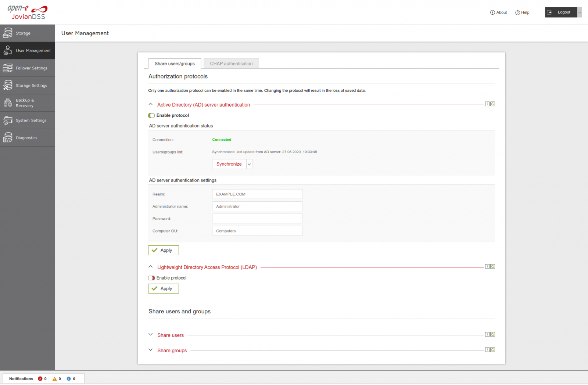This screenshot has height=385, width=588.
Task: Open Failover Settings text in the sidebar
Action: [32, 68]
